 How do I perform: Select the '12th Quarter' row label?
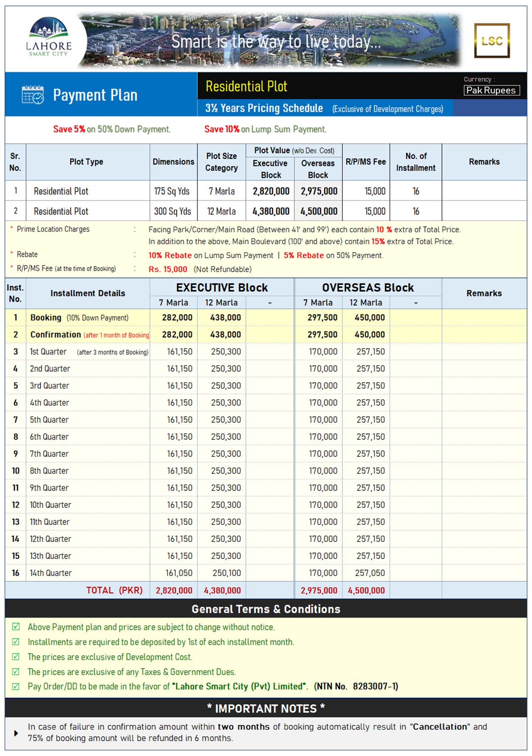(50, 539)
